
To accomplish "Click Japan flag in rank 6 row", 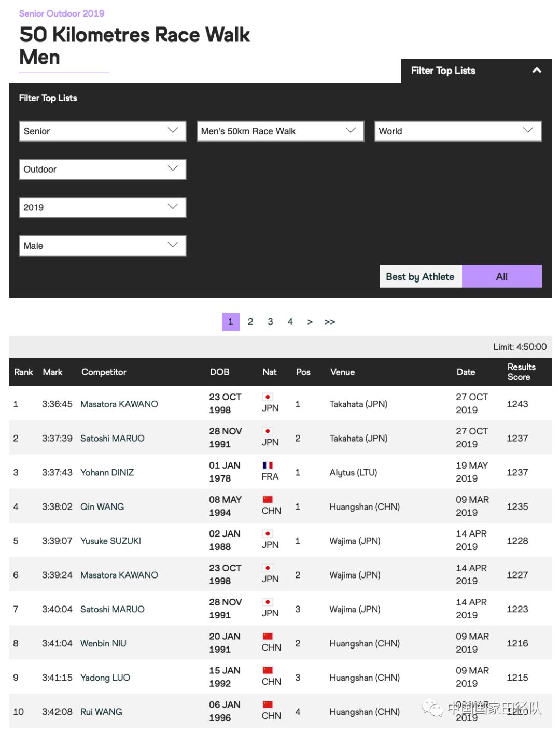I will click(268, 568).
